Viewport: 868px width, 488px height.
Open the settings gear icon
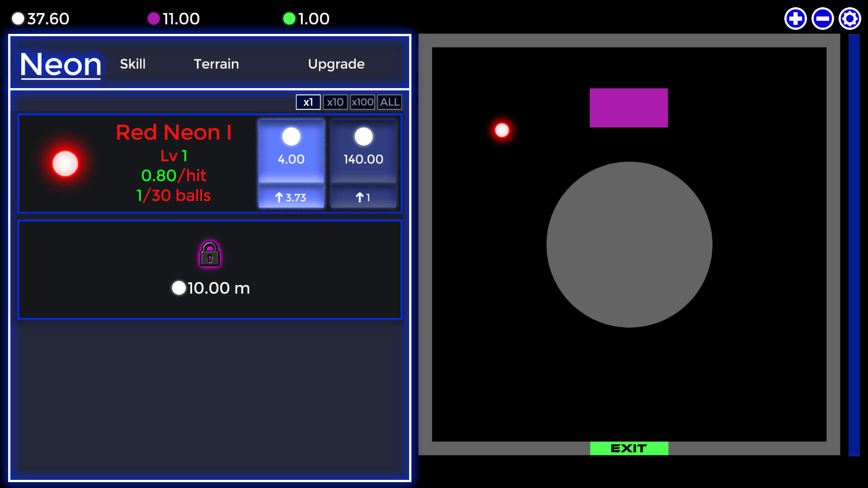(x=849, y=19)
